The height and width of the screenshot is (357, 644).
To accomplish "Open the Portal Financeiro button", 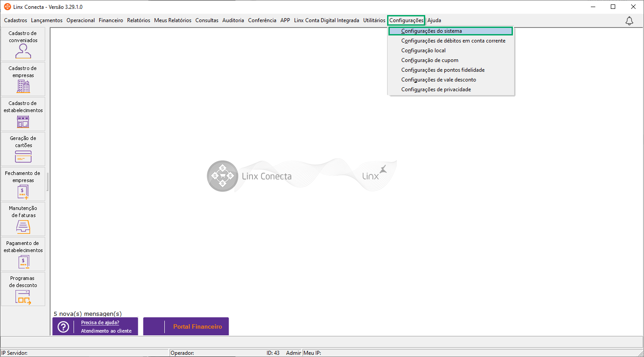I will click(x=186, y=326).
